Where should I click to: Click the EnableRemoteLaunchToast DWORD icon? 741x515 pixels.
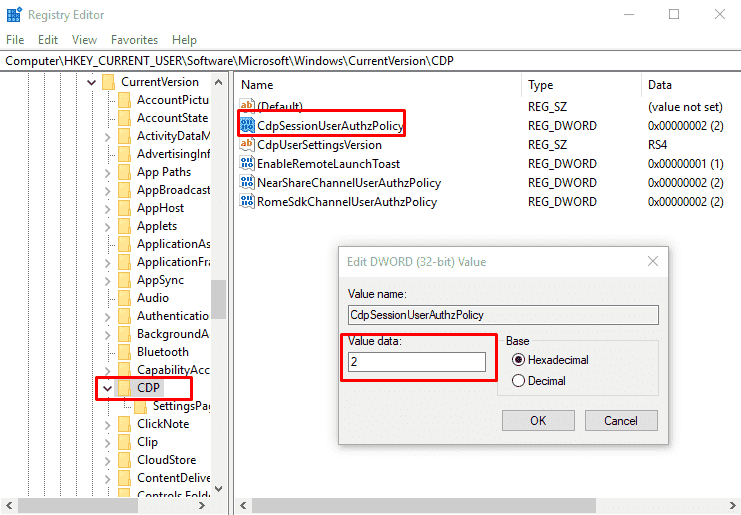[x=247, y=163]
